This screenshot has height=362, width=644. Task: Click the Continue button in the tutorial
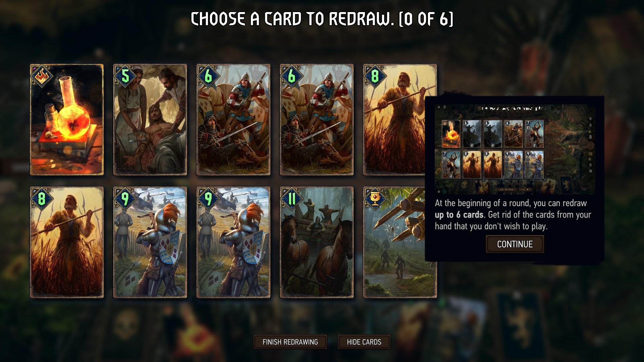tap(515, 244)
